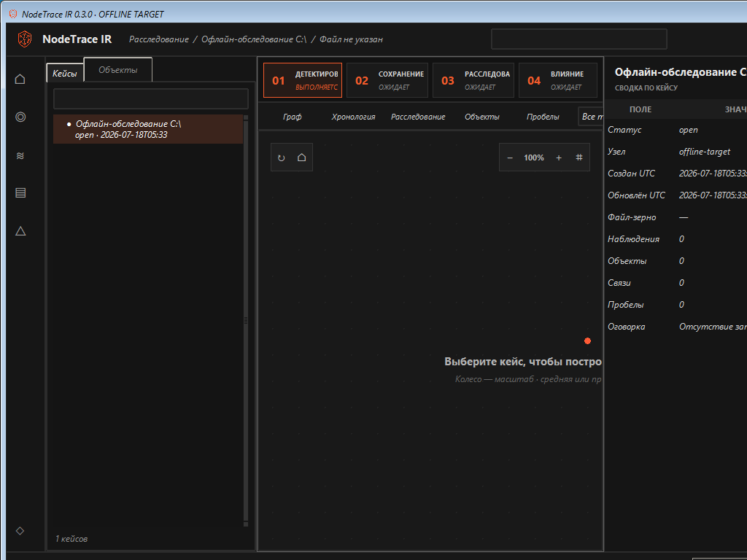Switch to the Объекты panel tab
This screenshot has height=560, width=747.
(x=118, y=70)
